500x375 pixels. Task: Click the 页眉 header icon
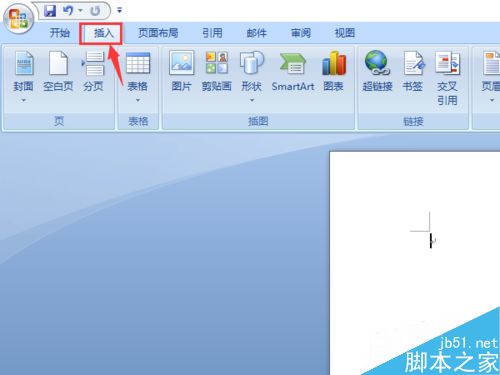click(491, 63)
